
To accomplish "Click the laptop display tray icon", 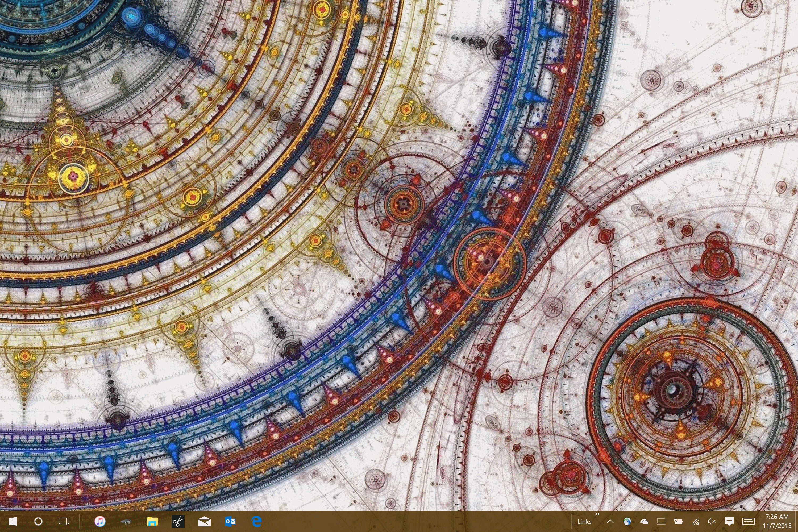I will point(661,521).
